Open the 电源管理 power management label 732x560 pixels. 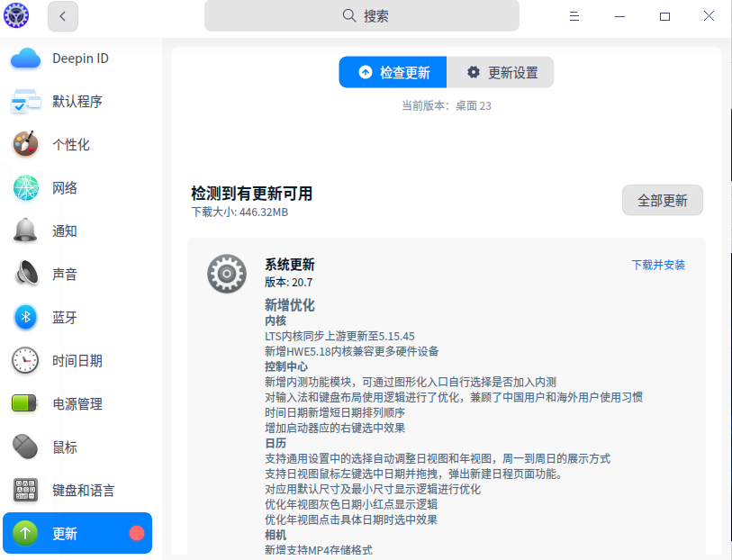tap(77, 404)
